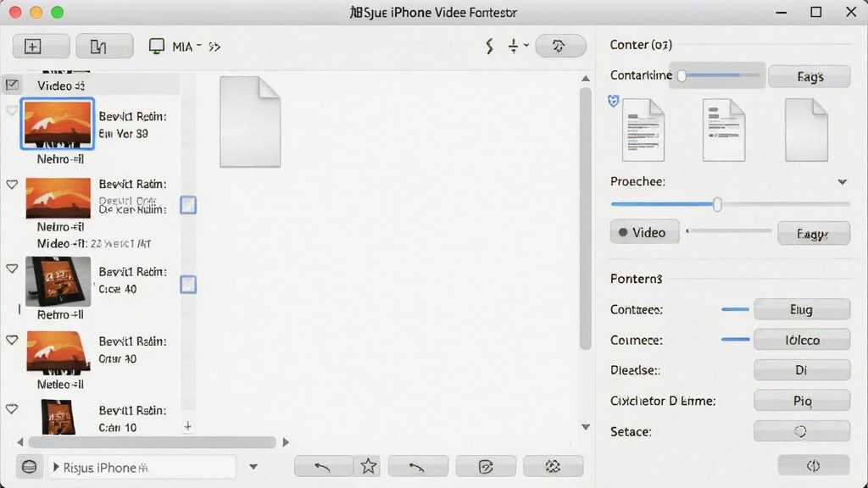The height and width of the screenshot is (488, 868).
Task: Click the Ioleco button next to Coumece
Action: [802, 340]
